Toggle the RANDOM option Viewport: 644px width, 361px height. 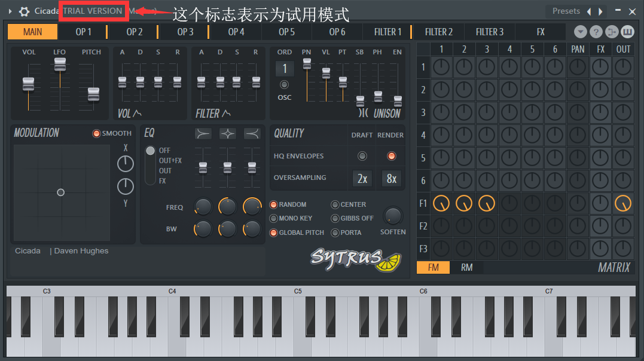click(x=273, y=204)
